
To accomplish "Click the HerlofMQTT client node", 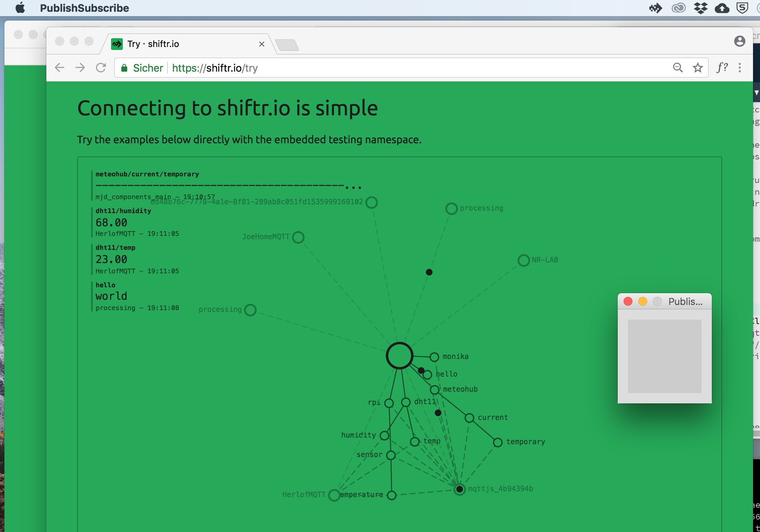I will tap(334, 495).
